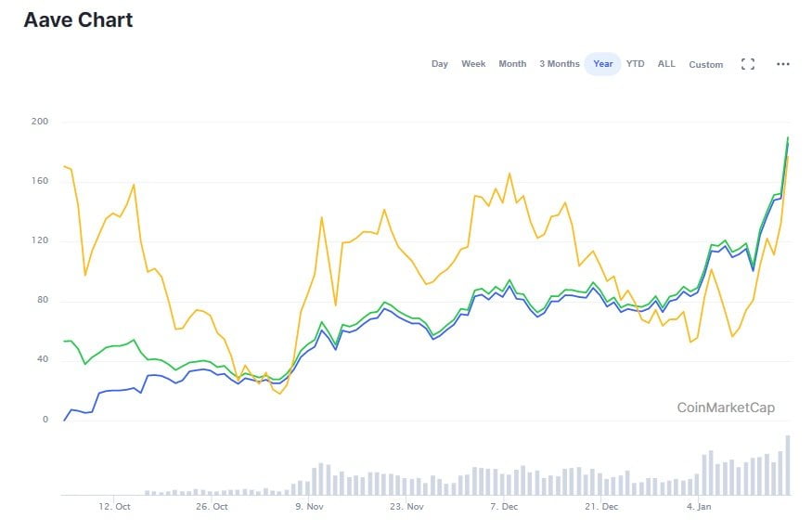Viewport: 812px width, 531px height.
Task: Show ALL time price history
Action: [666, 64]
